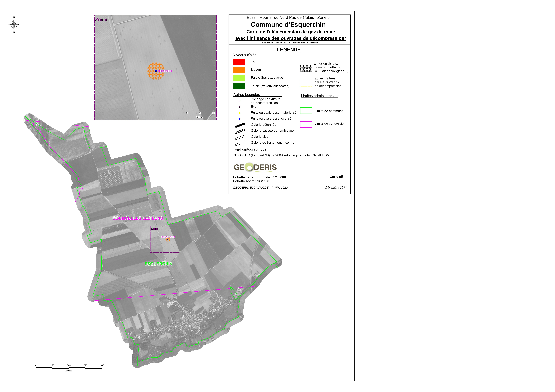Click the red Fort hazard swatch
This screenshot has height=392, width=555.
(239, 62)
